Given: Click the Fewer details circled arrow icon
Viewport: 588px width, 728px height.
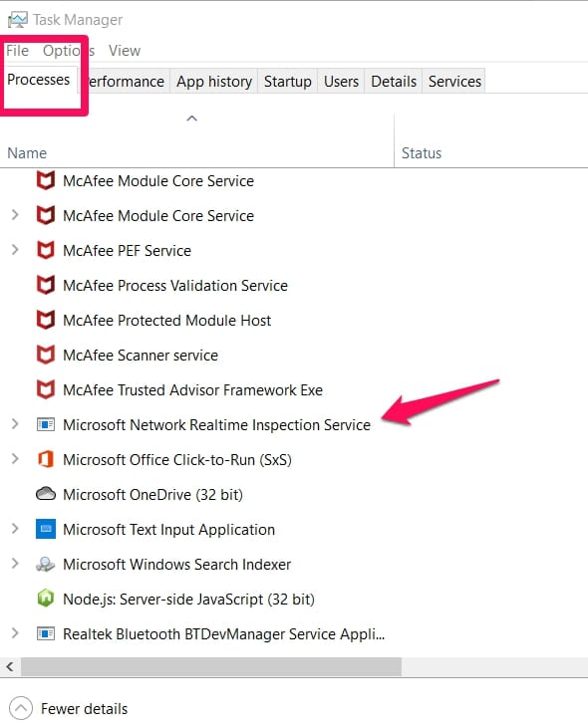Looking at the screenshot, I should [21, 708].
